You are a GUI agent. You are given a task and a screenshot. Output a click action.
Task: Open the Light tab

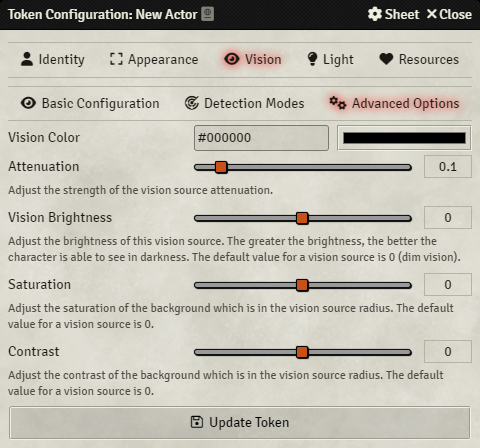pyautogui.click(x=330, y=59)
